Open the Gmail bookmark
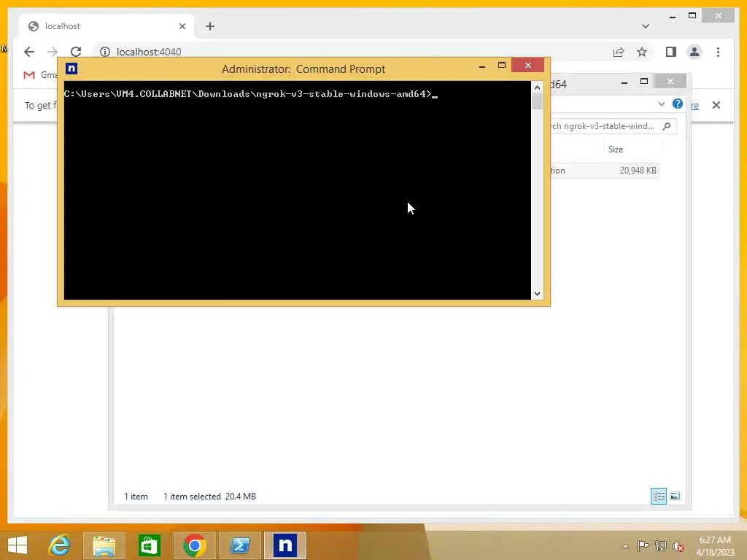This screenshot has width=747, height=560. tap(41, 75)
